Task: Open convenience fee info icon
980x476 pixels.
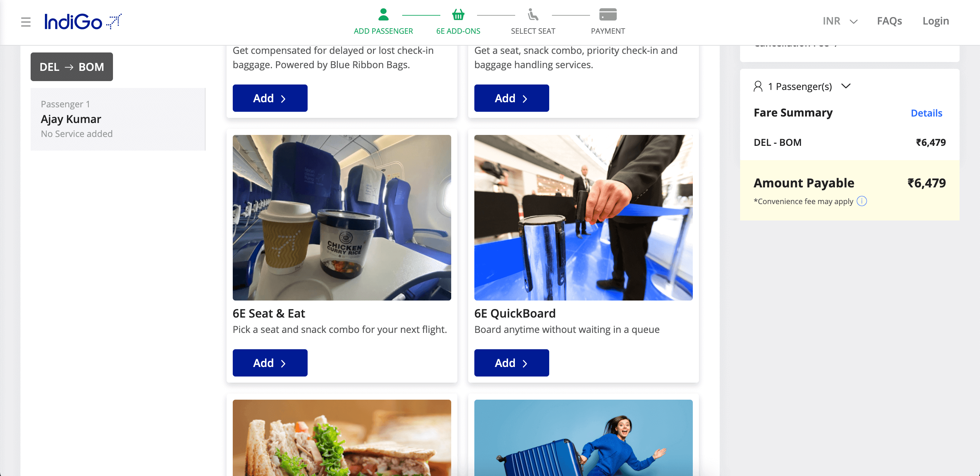Action: click(x=861, y=201)
